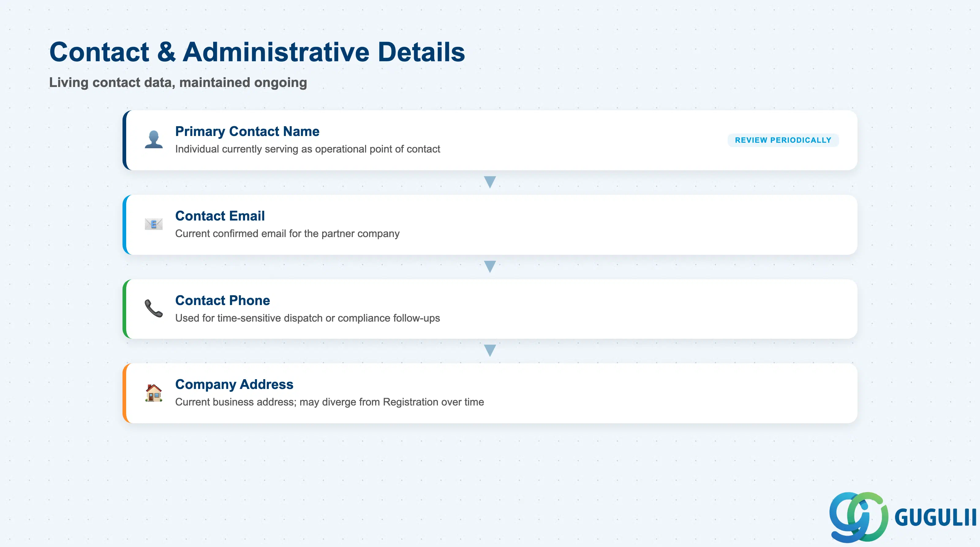Select the Primary Contact Name heading

point(247,131)
